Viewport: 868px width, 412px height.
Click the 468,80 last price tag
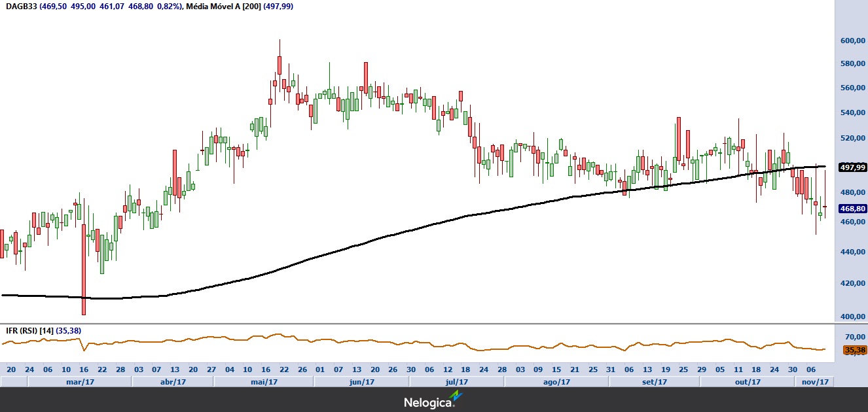pyautogui.click(x=852, y=209)
